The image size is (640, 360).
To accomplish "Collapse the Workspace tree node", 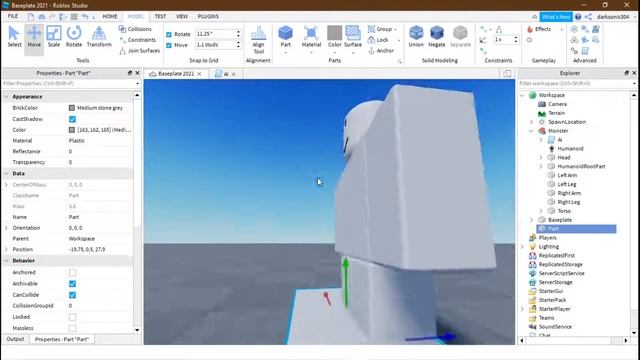I will (x=522, y=95).
